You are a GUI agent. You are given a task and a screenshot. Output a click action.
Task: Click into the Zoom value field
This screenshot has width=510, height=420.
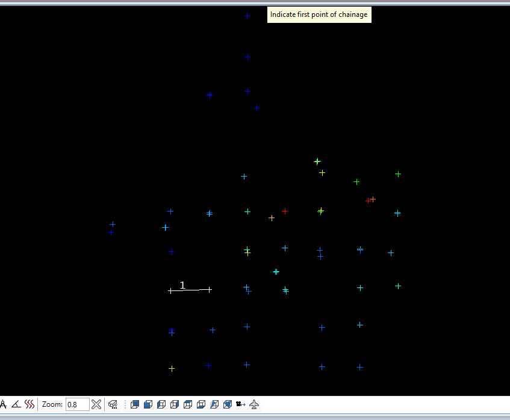tap(78, 404)
